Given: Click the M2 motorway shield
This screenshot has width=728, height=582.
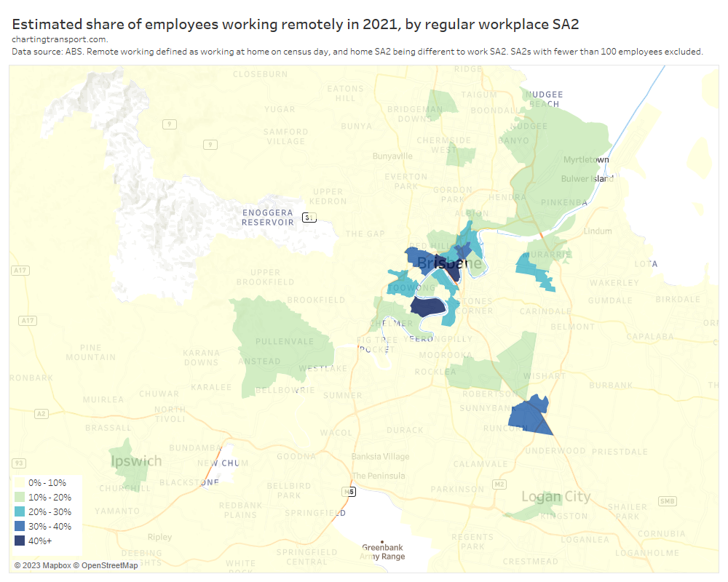Looking at the screenshot, I should [499, 484].
